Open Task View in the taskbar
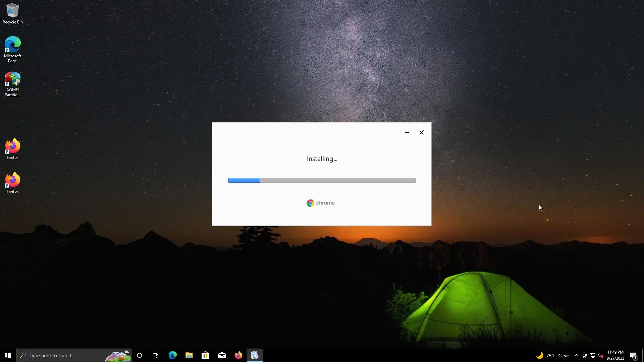Viewport: 644px width, 362px height. click(x=156, y=355)
